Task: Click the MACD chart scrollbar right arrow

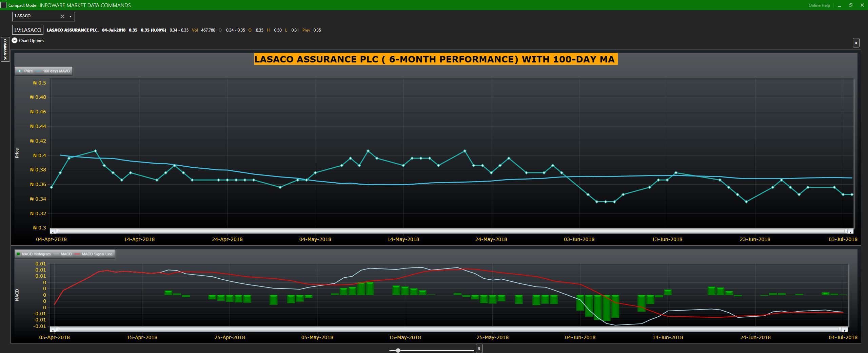Action: 845,330
